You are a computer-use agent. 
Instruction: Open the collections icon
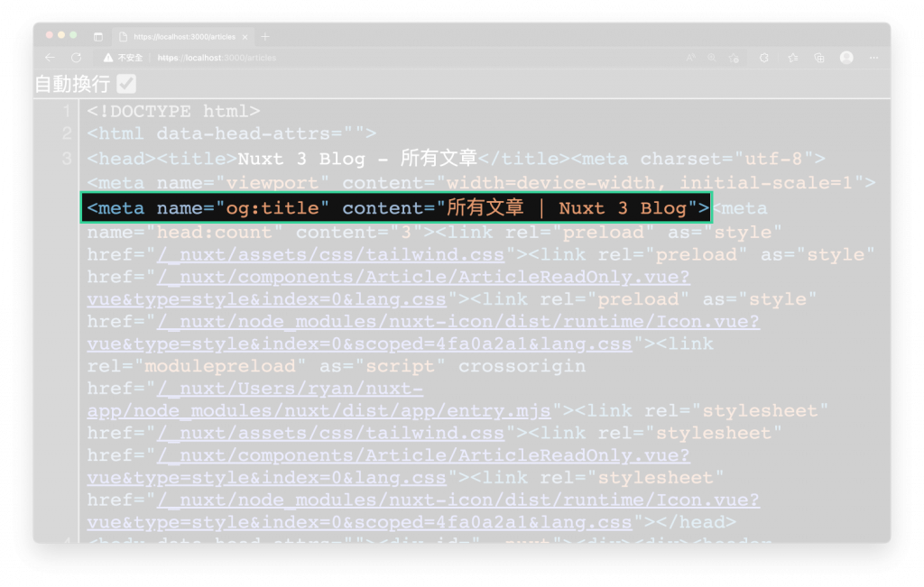click(819, 58)
